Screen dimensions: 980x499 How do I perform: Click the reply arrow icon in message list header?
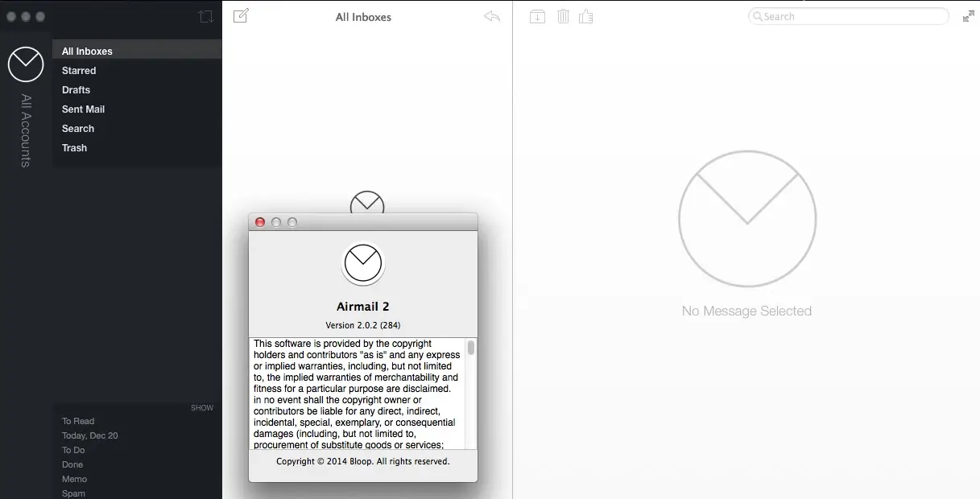point(492,16)
